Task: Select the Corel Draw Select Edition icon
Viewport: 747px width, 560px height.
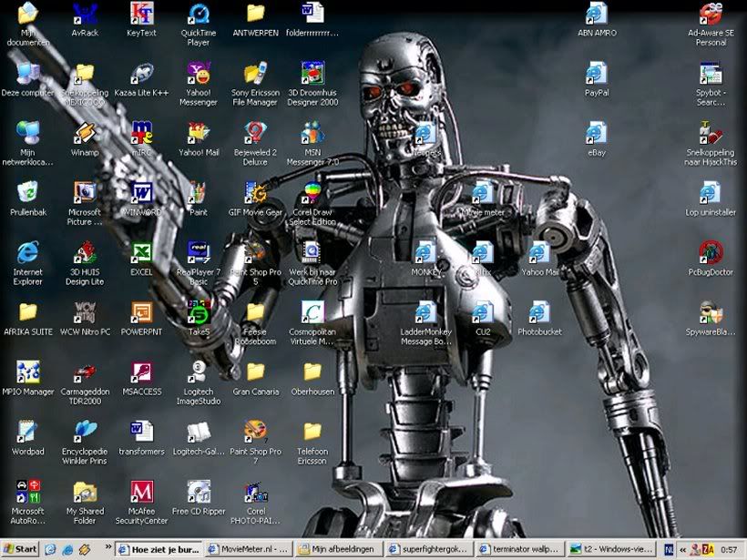Action: click(x=312, y=193)
